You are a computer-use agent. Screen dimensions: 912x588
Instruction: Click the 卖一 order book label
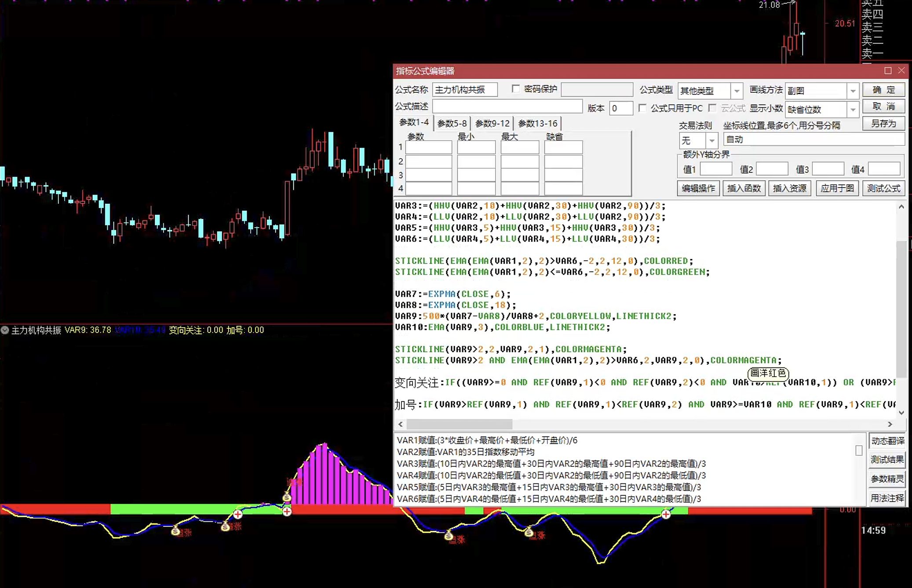[x=872, y=54]
